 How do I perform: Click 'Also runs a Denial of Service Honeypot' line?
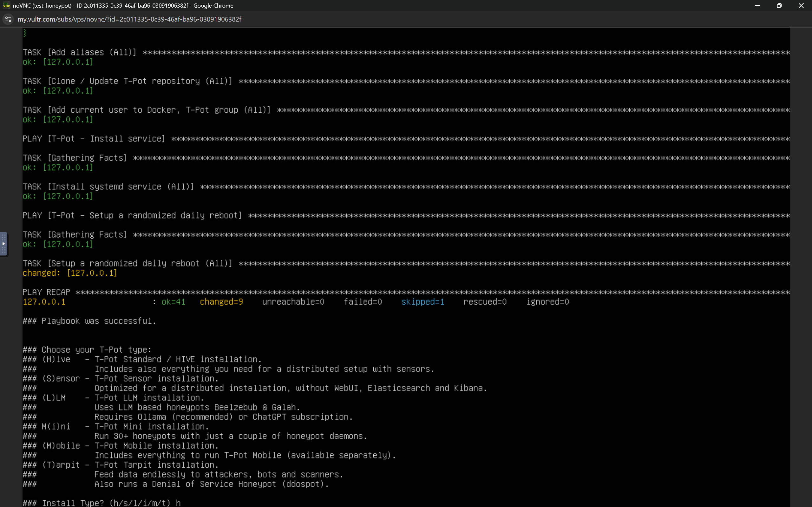[x=212, y=484]
